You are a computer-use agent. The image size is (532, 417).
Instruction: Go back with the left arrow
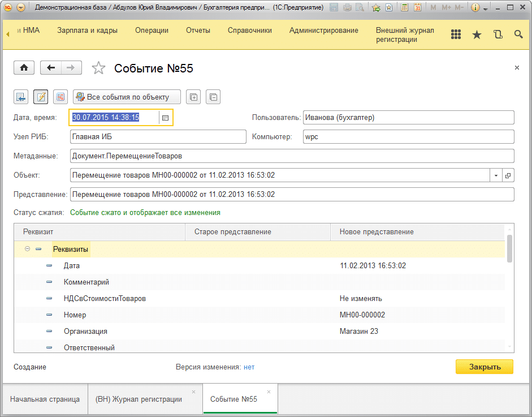coord(51,68)
